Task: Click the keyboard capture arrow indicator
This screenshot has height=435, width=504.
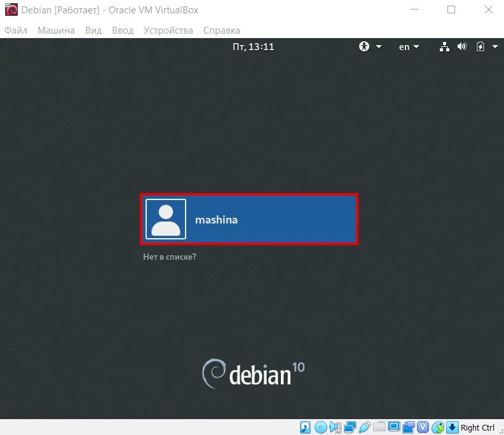Action: pyautogui.click(x=453, y=427)
